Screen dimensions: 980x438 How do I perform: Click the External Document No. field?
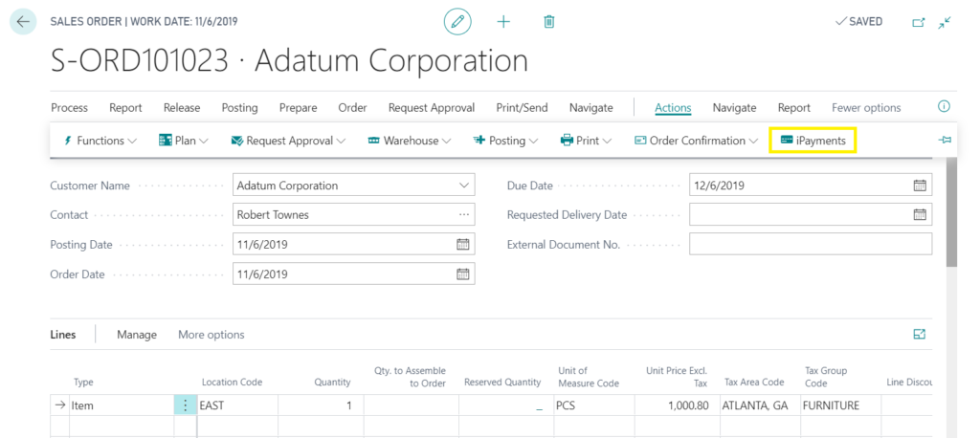point(810,244)
